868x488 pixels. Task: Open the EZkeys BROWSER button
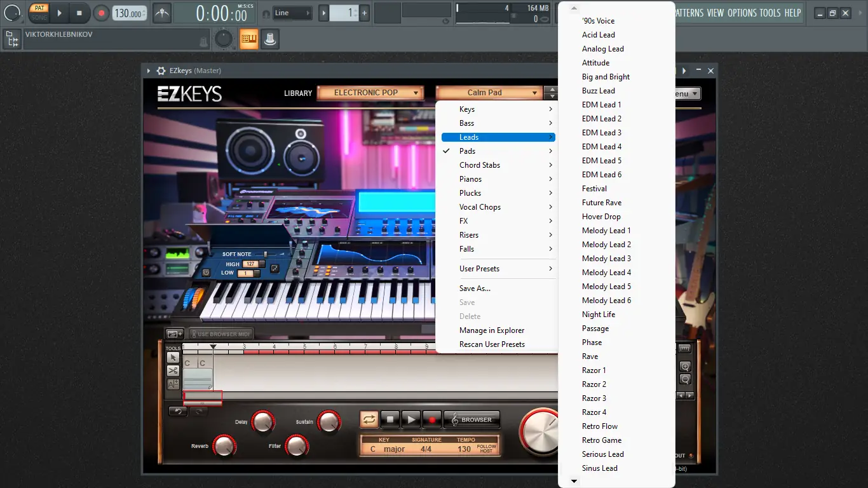(472, 419)
